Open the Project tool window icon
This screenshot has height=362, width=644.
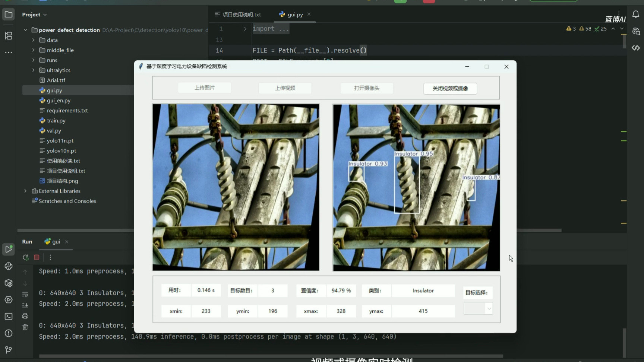(8, 15)
